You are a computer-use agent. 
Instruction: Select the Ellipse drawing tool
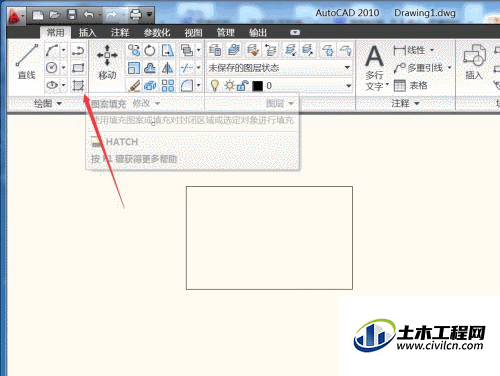click(52, 85)
